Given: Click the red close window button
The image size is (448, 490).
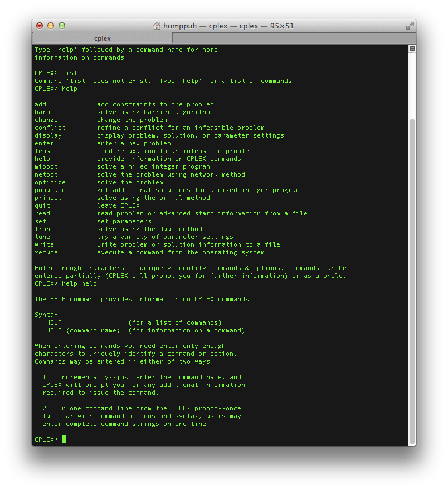Looking at the screenshot, I should (x=40, y=26).
